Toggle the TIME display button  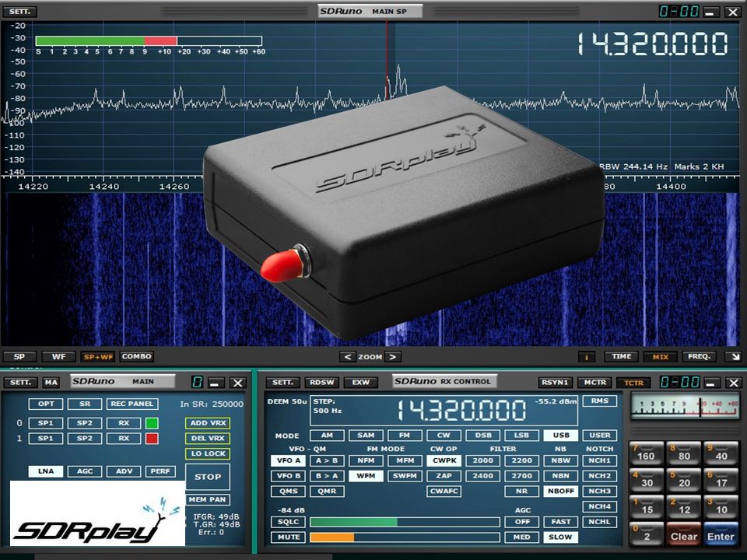point(622,357)
